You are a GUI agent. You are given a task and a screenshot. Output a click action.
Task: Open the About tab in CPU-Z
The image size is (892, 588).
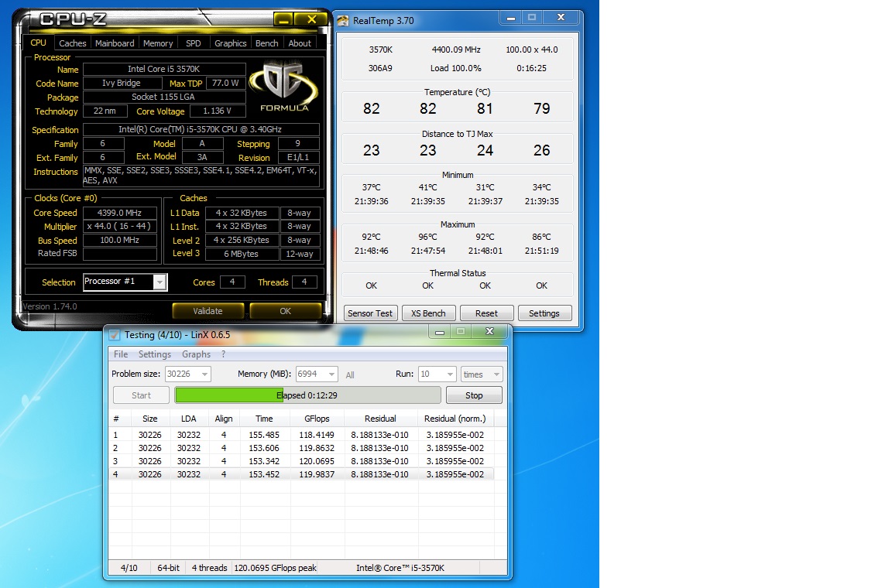tap(300, 43)
